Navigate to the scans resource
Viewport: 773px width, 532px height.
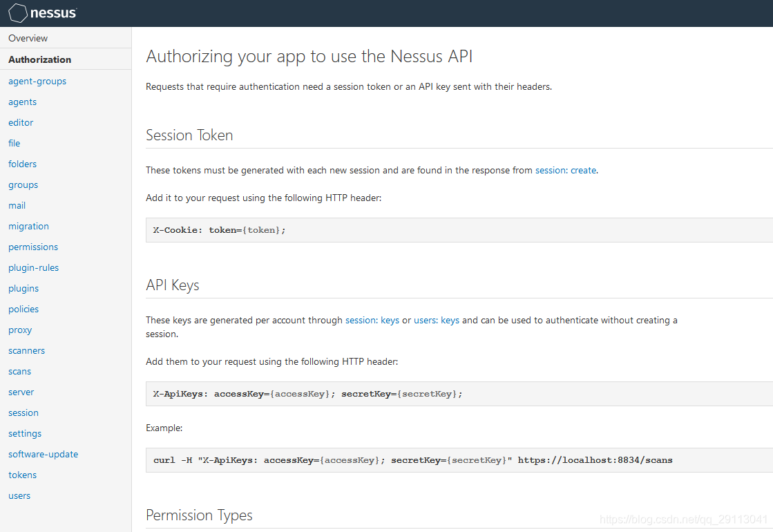[20, 371]
